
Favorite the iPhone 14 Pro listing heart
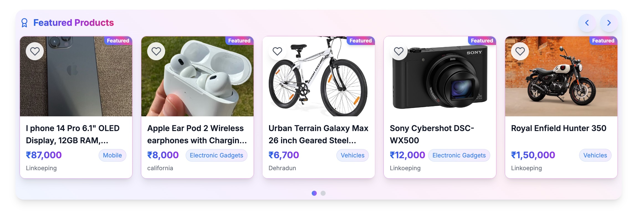click(35, 51)
